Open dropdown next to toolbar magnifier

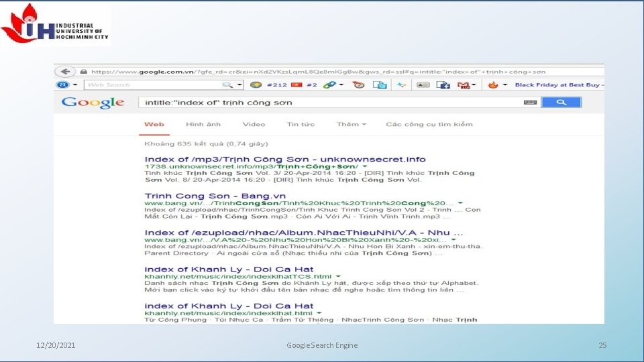click(240, 85)
